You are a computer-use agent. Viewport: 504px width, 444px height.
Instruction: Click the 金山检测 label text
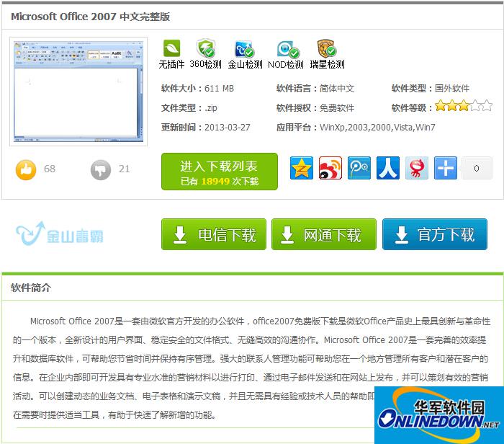(246, 64)
